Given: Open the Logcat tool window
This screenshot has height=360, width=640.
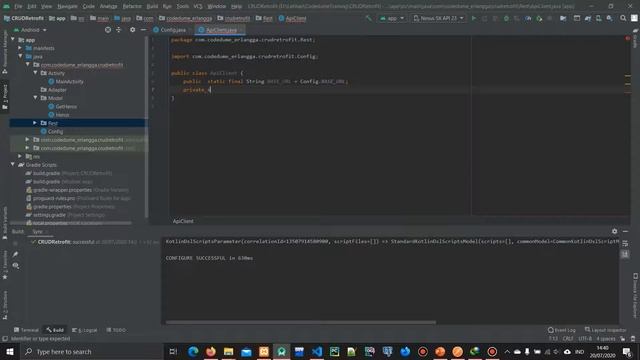Looking at the screenshot, I should coord(85,330).
